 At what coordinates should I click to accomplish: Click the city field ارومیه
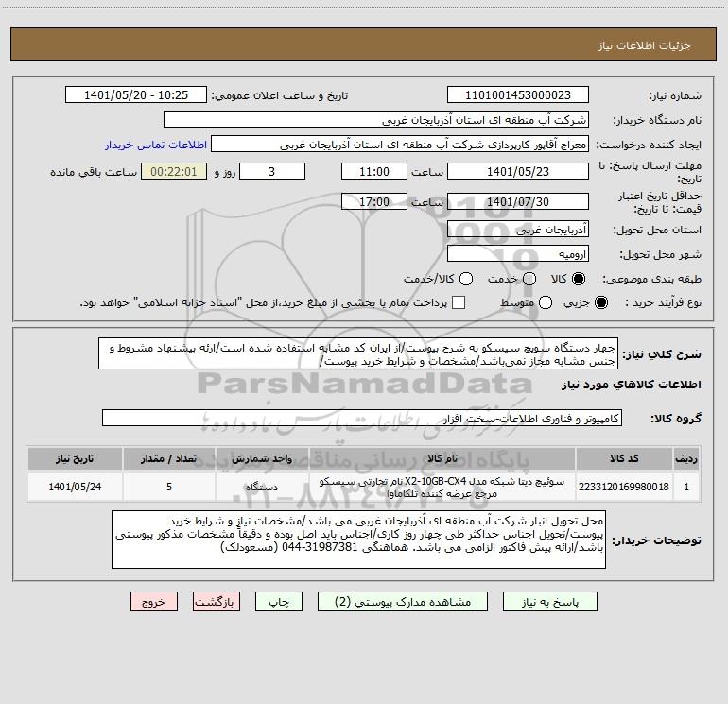(518, 253)
